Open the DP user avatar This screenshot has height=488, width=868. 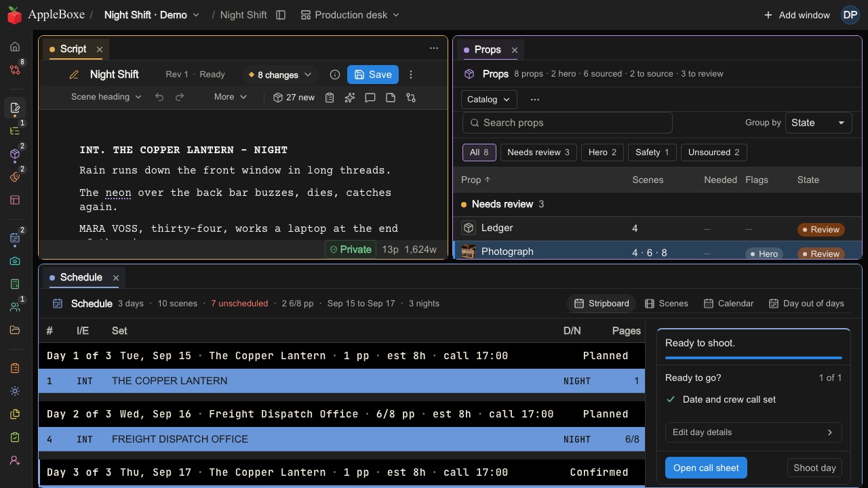[850, 15]
